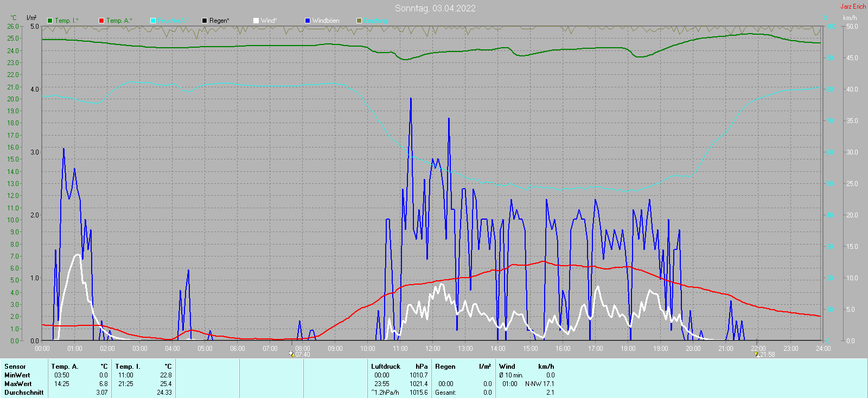
Task: Click the chart title Sonntag, 03.04.2022
Action: [x=435, y=8]
